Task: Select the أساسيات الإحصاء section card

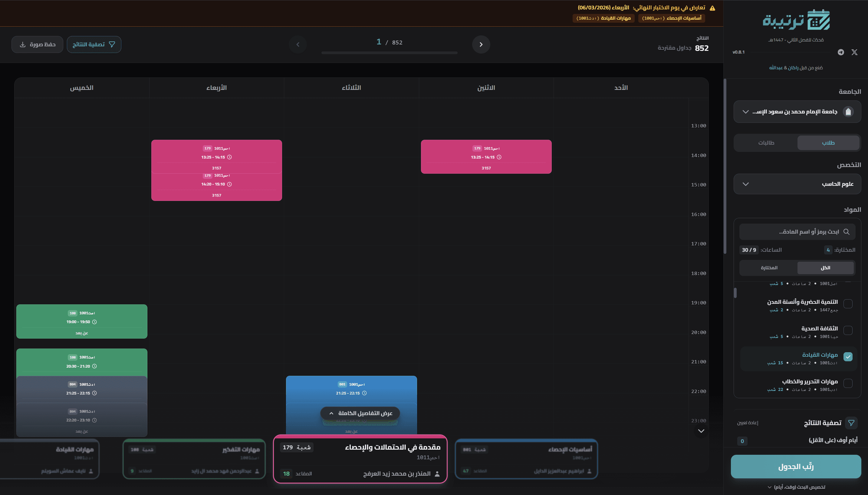Action: 526,459
